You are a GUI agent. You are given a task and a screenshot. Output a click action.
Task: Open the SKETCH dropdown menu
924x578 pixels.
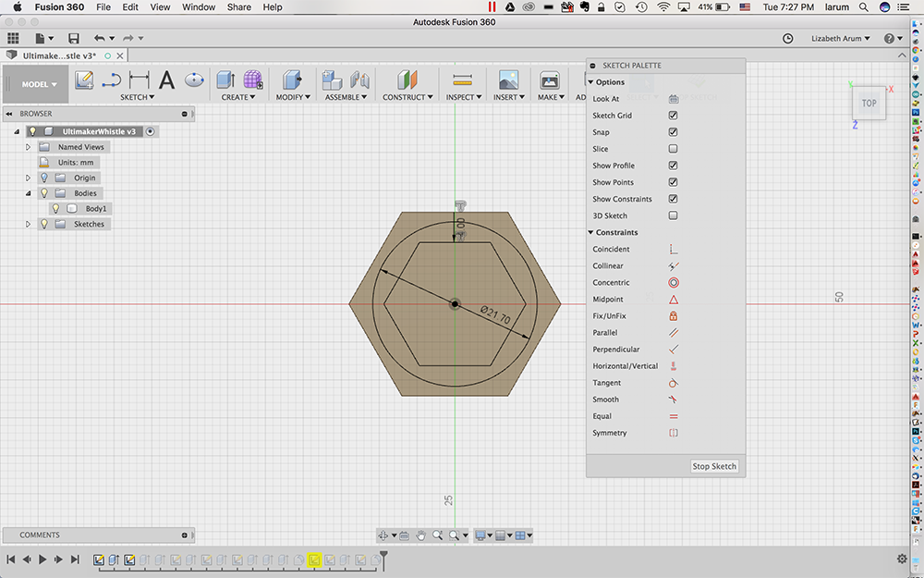tap(138, 97)
